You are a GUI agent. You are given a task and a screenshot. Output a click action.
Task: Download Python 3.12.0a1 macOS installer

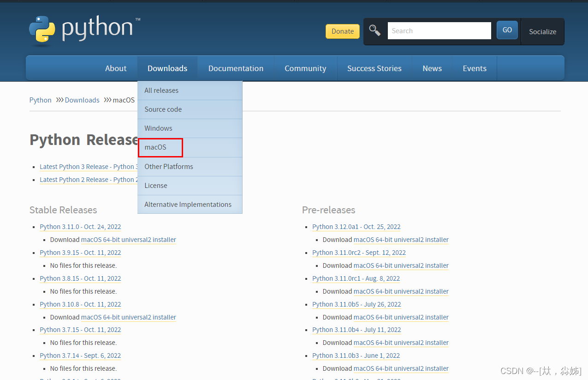click(401, 240)
